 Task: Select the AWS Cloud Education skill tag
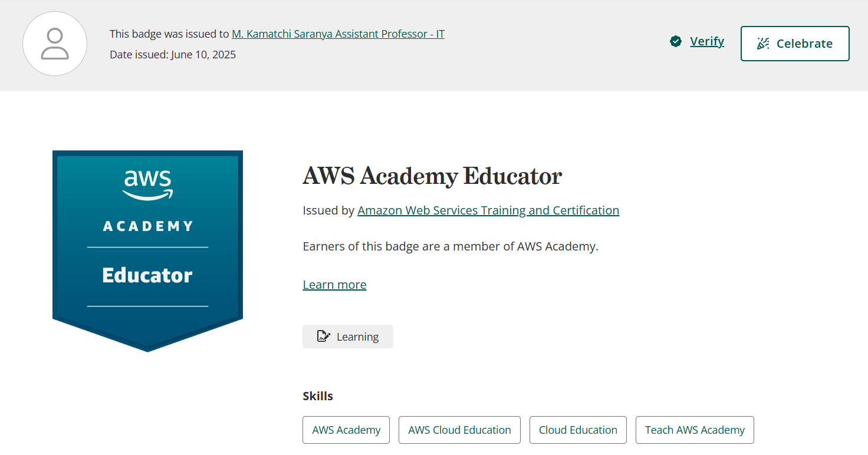(x=459, y=430)
